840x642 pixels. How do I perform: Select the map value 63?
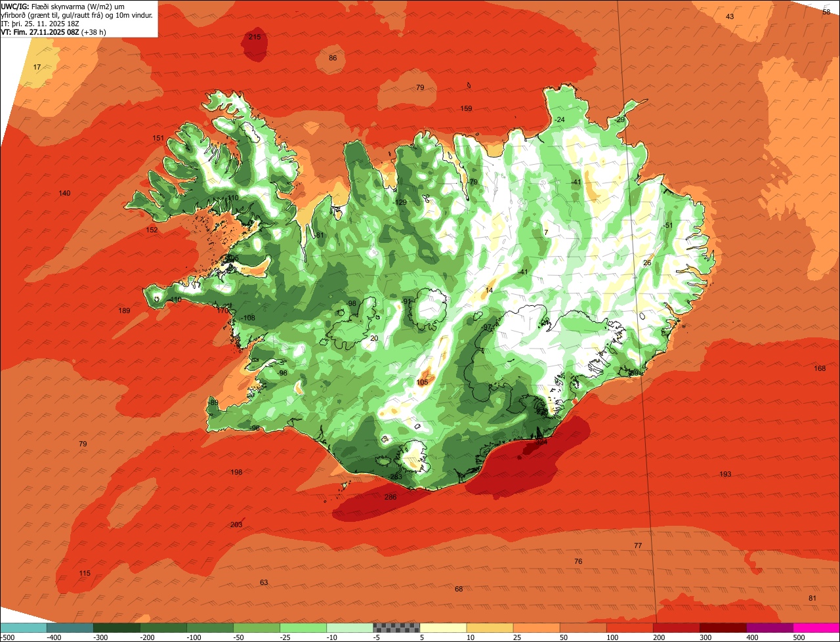[x=264, y=582]
